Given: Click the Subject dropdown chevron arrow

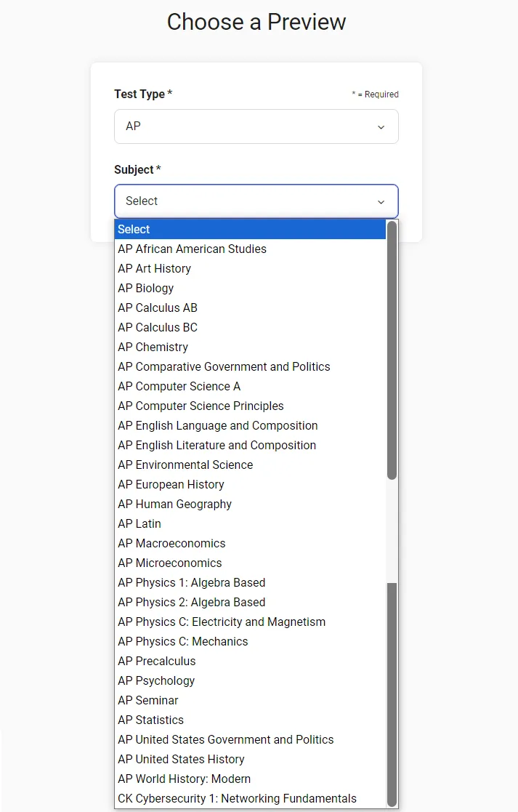Looking at the screenshot, I should pyautogui.click(x=381, y=201).
